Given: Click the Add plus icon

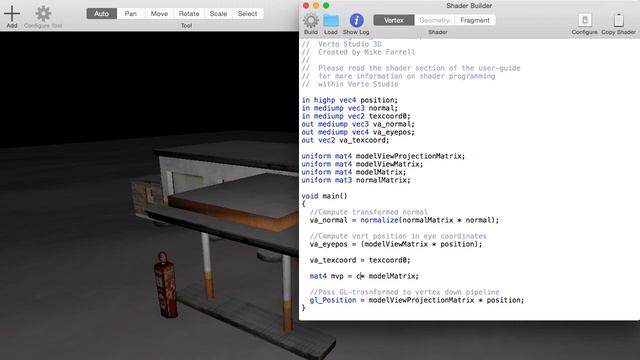Looking at the screenshot, I should coord(12,13).
